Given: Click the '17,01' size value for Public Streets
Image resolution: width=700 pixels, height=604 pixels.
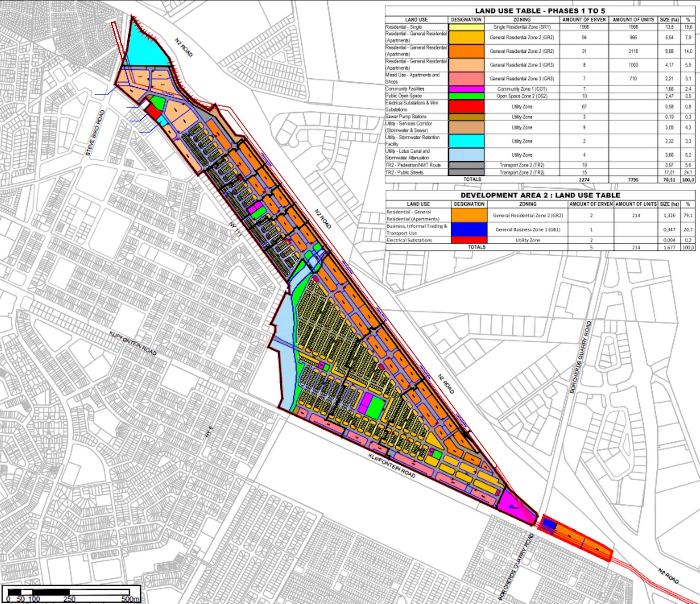Looking at the screenshot, I should click(669, 172).
